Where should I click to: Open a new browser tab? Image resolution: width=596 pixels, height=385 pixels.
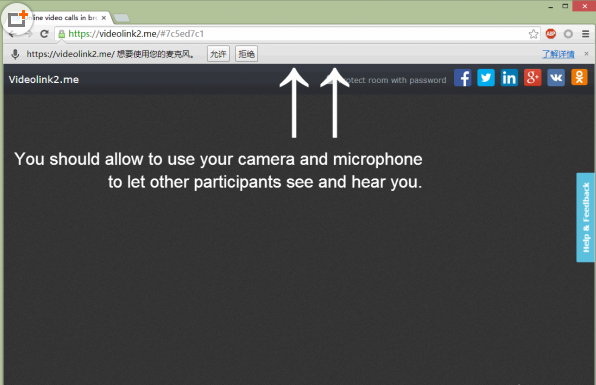coord(122,18)
